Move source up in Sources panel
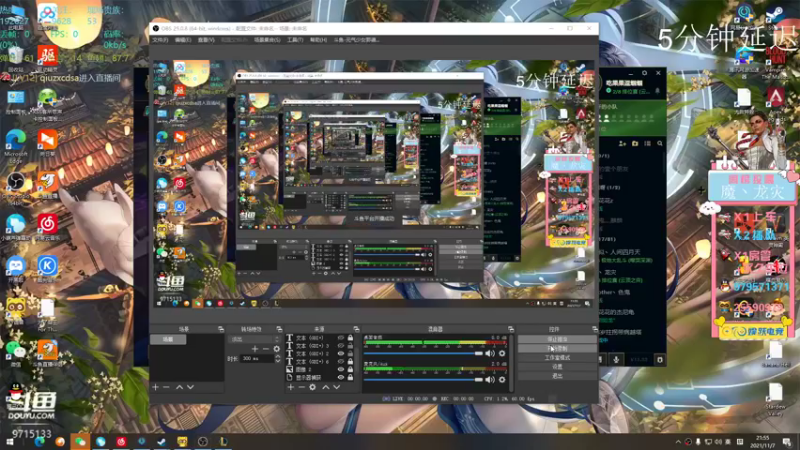Screen dimensions: 800x450 point(326,387)
